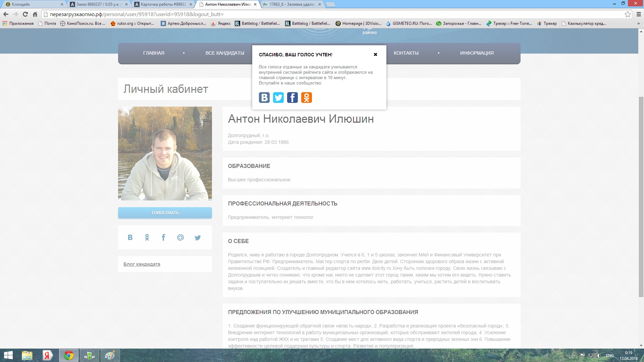Open ГЛАВНАЯ navigation menu item
Screen dimensions: 644x362
click(x=154, y=53)
